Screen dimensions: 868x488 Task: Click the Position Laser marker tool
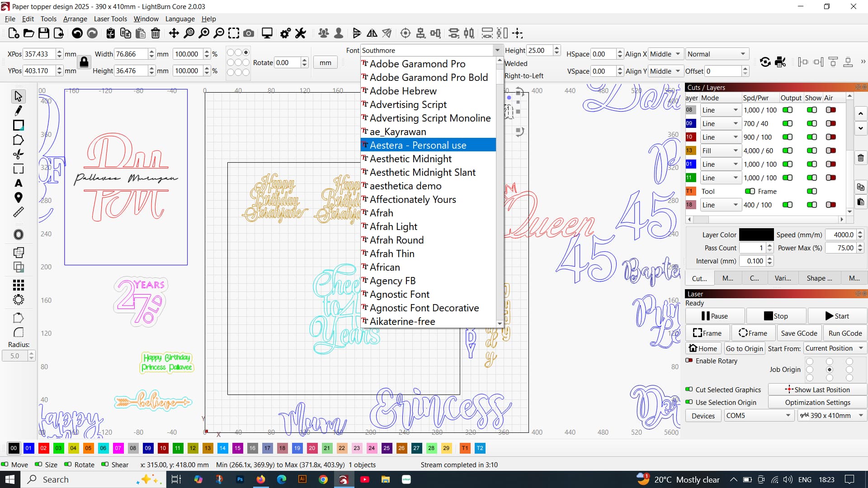coord(18,198)
